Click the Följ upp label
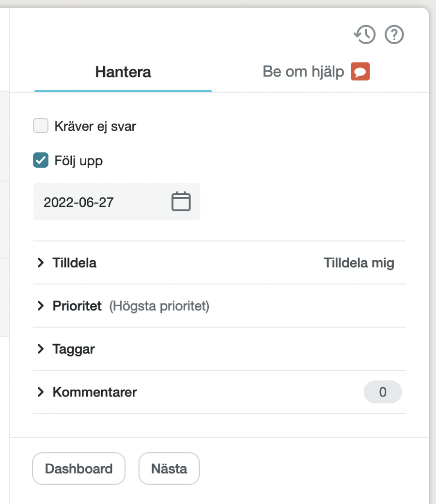This screenshot has width=436, height=504. click(78, 161)
